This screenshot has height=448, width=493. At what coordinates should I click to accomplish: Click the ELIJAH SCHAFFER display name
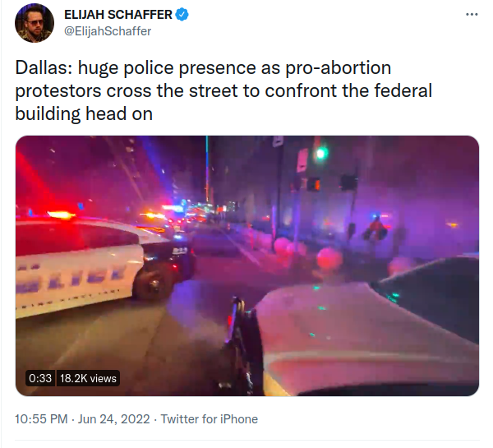(118, 15)
